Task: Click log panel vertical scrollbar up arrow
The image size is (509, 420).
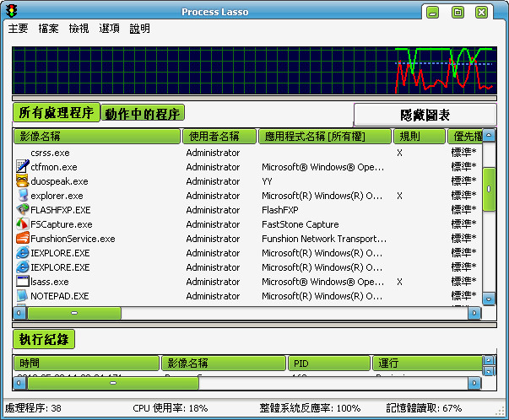Action: [489, 360]
